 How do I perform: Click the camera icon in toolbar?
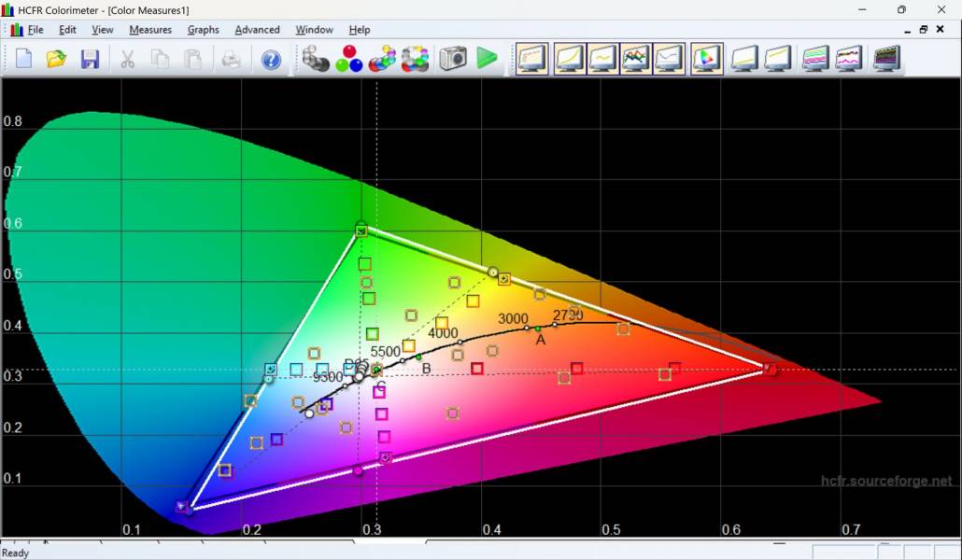453,60
